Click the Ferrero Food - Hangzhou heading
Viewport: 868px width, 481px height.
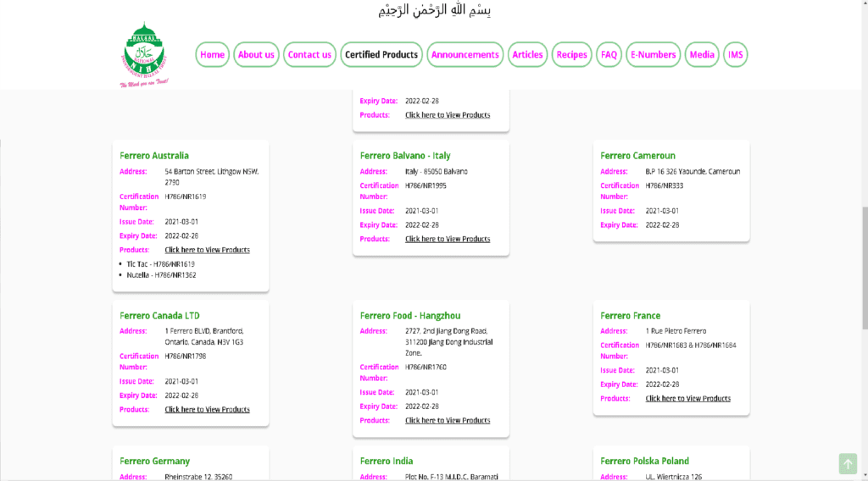click(410, 316)
